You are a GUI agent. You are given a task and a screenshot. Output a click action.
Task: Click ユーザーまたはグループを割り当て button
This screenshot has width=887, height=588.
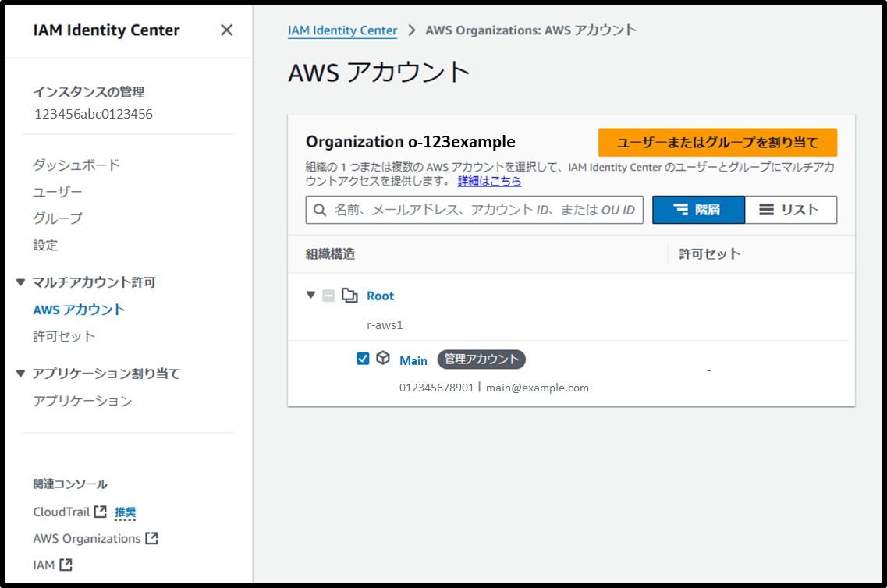click(x=717, y=143)
